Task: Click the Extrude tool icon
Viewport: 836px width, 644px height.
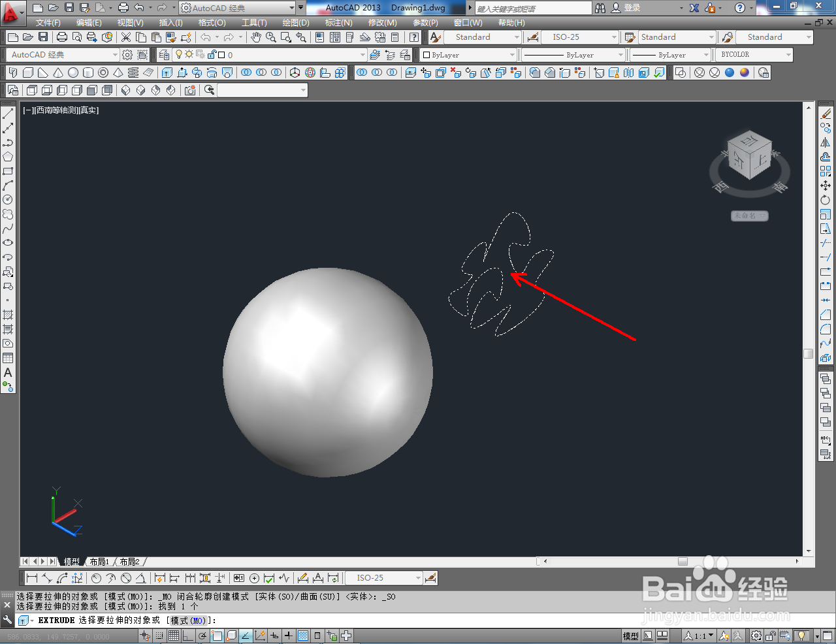Action: (167, 72)
